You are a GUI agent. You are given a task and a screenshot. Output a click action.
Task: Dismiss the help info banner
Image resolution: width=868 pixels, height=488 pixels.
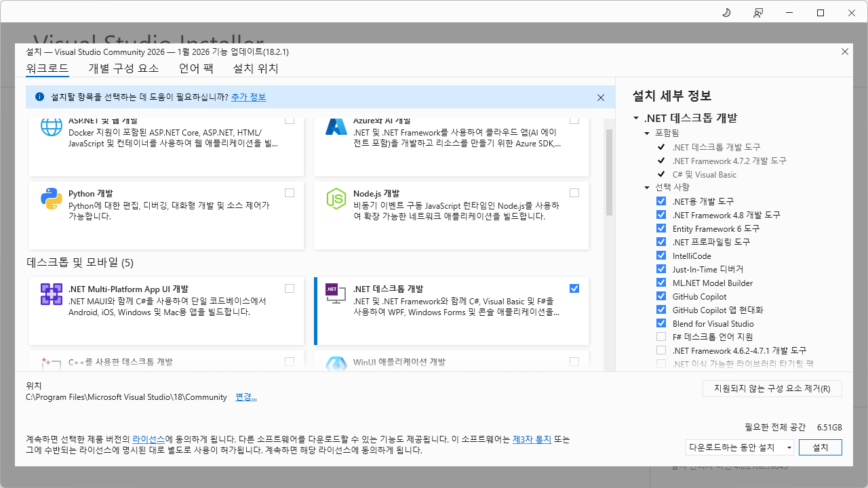click(601, 98)
